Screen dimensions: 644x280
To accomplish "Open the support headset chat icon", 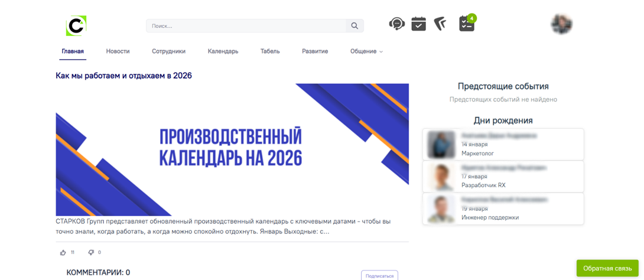I will (x=397, y=24).
